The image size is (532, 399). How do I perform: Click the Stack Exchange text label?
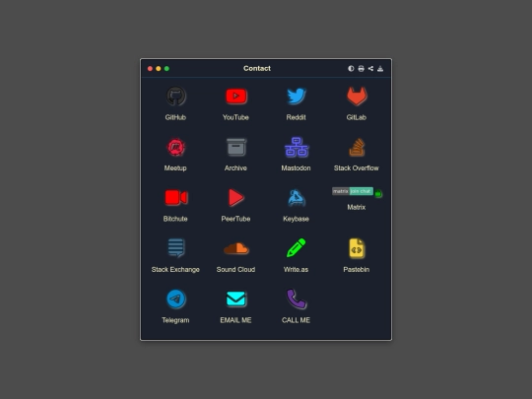coord(175,269)
